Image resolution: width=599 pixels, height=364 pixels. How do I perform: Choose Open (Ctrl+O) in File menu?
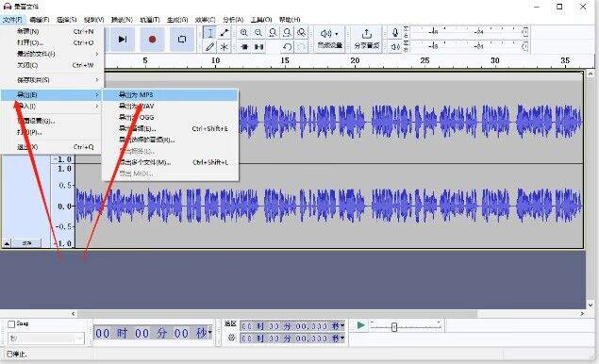click(52, 42)
